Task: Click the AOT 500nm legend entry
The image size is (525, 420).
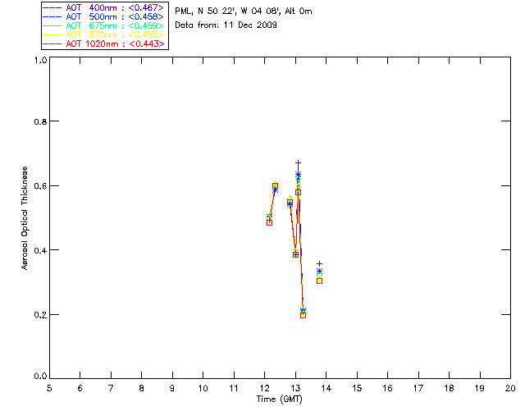Action: (x=104, y=16)
